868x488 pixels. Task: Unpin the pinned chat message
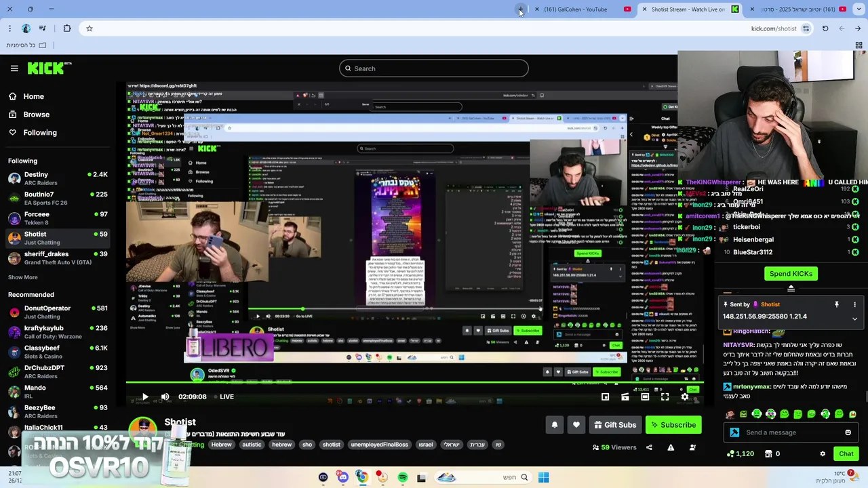point(837,304)
